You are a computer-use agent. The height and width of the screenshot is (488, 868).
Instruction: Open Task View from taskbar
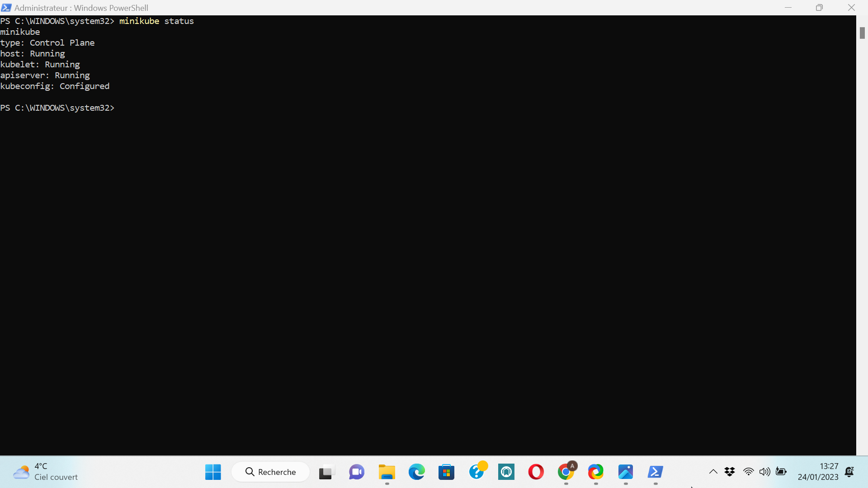pos(327,472)
